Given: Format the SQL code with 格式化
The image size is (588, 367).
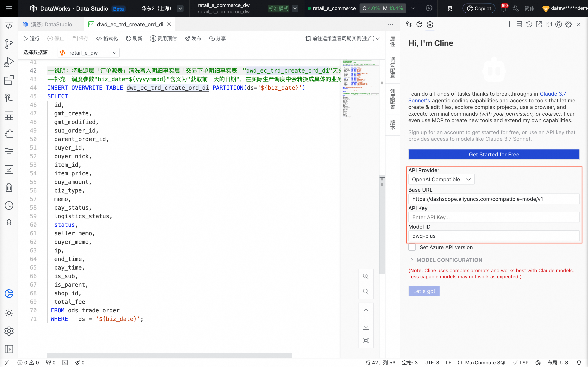Looking at the screenshot, I should (107, 38).
